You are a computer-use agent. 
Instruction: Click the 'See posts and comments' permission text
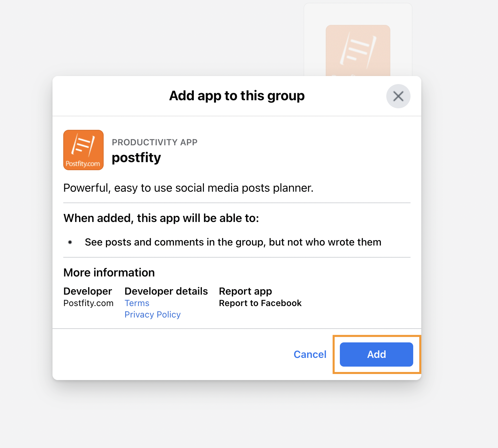(233, 242)
